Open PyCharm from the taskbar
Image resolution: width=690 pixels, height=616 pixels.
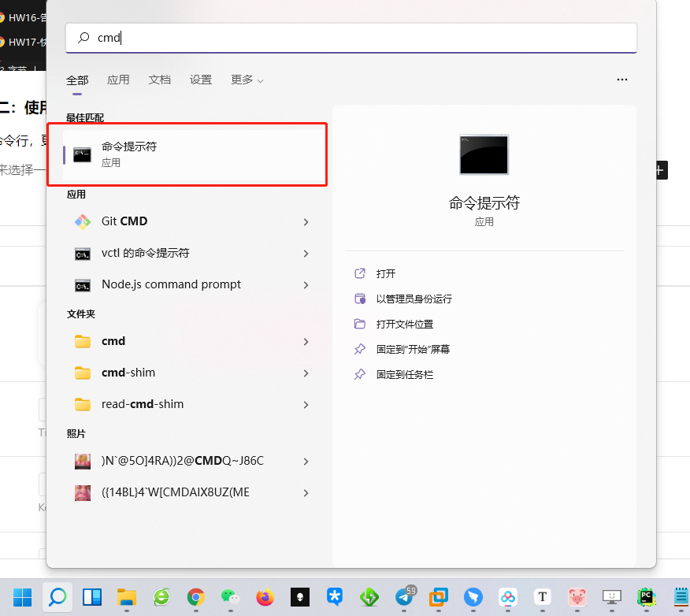[x=647, y=597]
